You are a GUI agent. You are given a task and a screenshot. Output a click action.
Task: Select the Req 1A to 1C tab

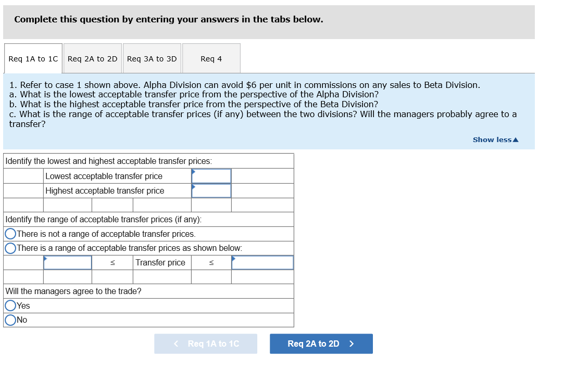pos(33,58)
